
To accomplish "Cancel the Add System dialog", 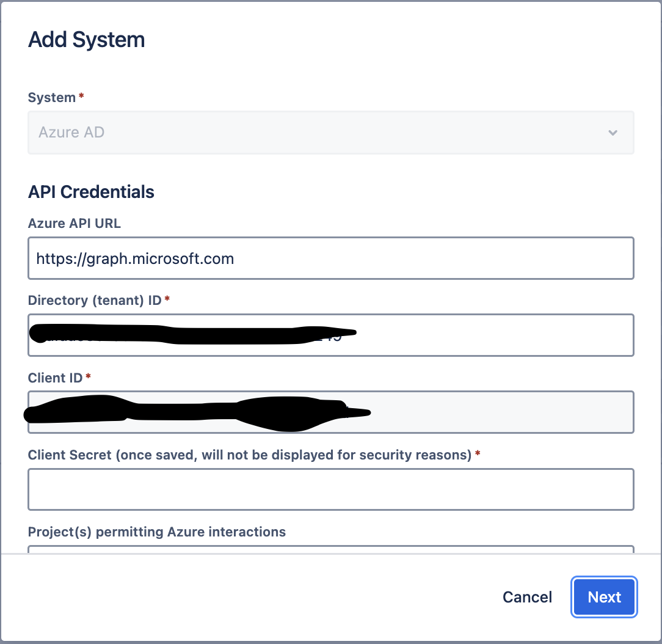I will (x=526, y=597).
